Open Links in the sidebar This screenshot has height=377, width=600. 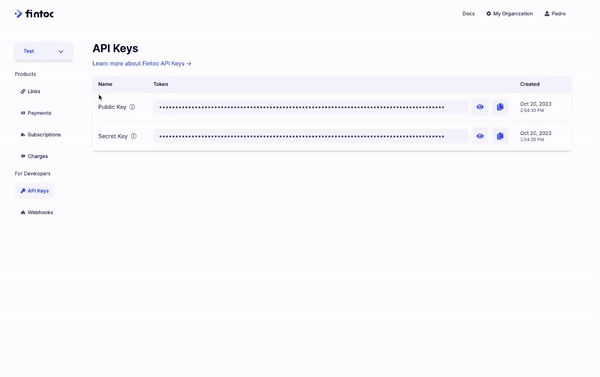pos(31,91)
